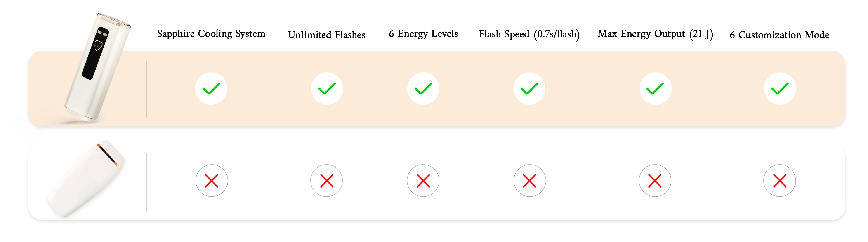This screenshot has width=868, height=242.
Task: Click the Unlimited Flashes heading
Action: click(326, 35)
